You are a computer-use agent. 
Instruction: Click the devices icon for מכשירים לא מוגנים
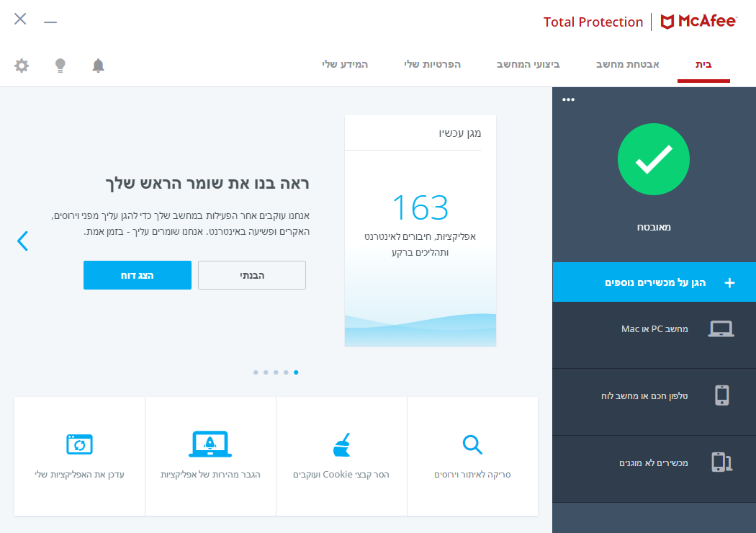tap(721, 462)
